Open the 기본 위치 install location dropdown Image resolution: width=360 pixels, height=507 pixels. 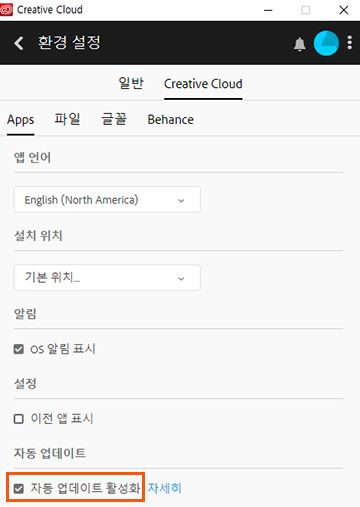107,277
